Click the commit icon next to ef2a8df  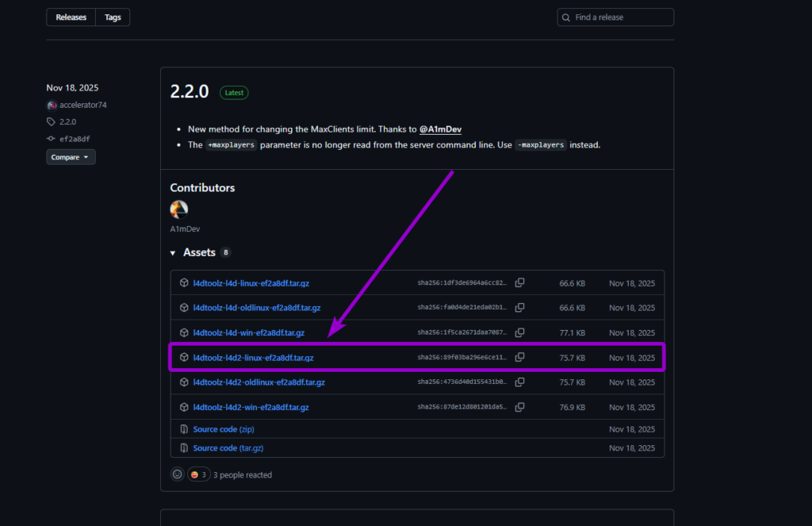tap(50, 138)
